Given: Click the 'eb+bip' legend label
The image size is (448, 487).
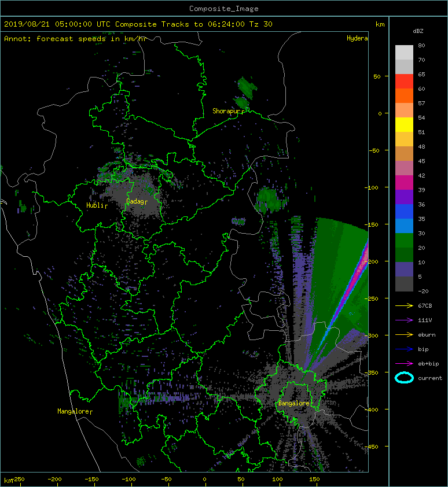Looking at the screenshot, I should tap(428, 364).
